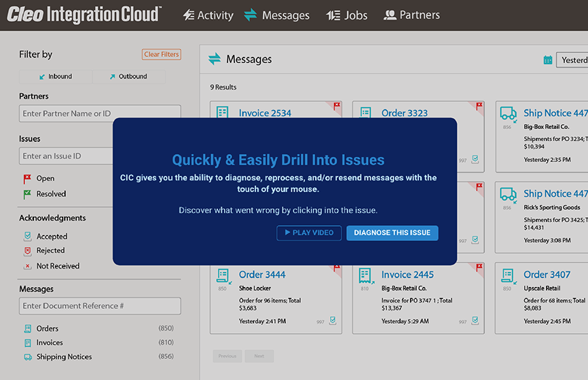Filter messages by Shipping Notices type
The height and width of the screenshot is (380, 588).
pos(63,357)
